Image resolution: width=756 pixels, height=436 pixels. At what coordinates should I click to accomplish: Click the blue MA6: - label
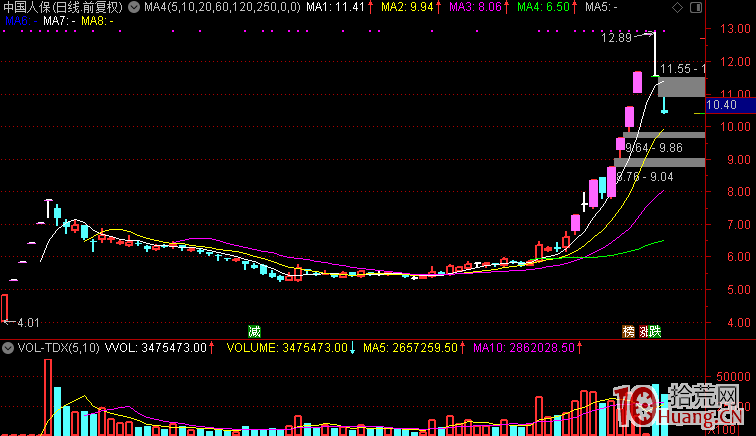coord(21,21)
